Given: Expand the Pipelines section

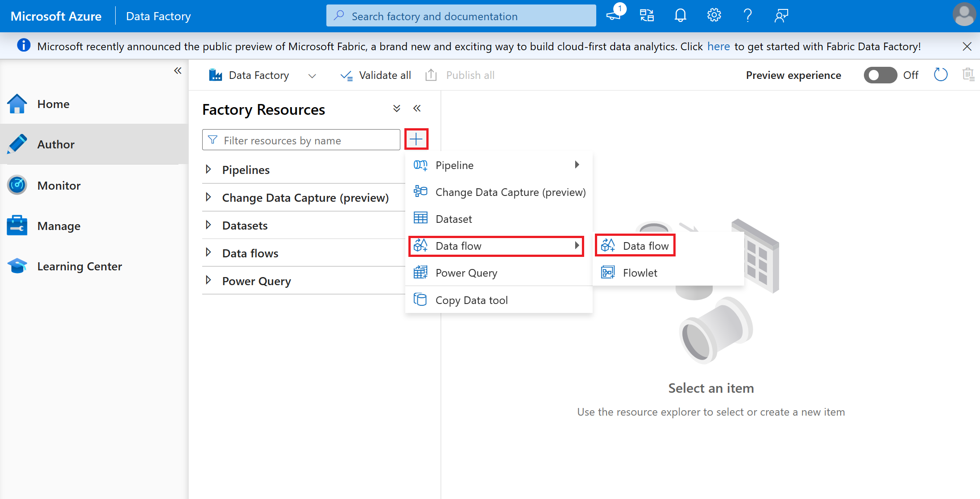Looking at the screenshot, I should (209, 170).
